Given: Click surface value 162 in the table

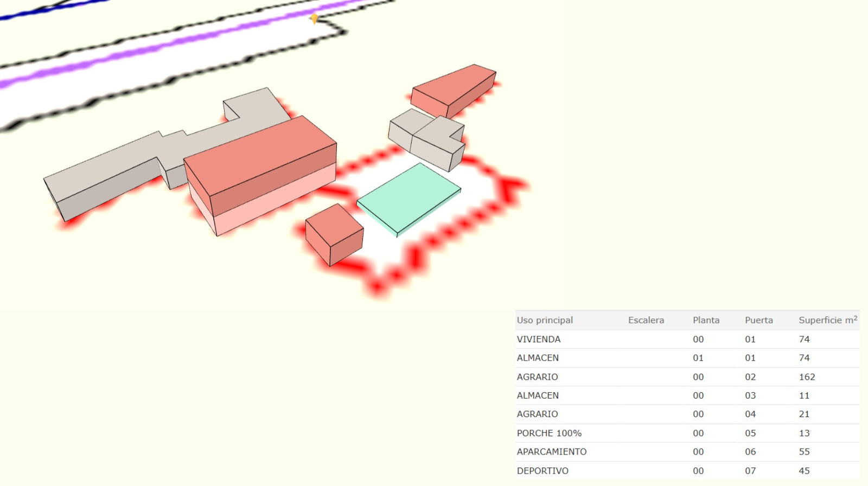Looking at the screenshot, I should 807,376.
